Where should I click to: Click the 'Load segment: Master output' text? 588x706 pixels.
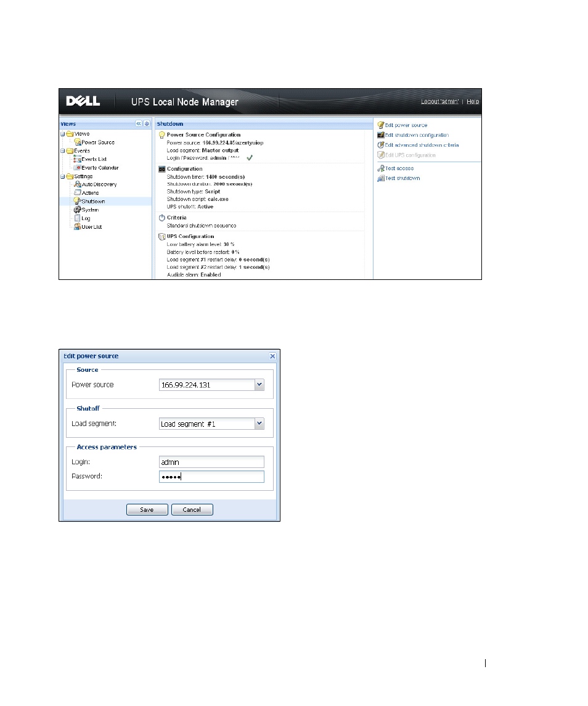click(x=203, y=150)
